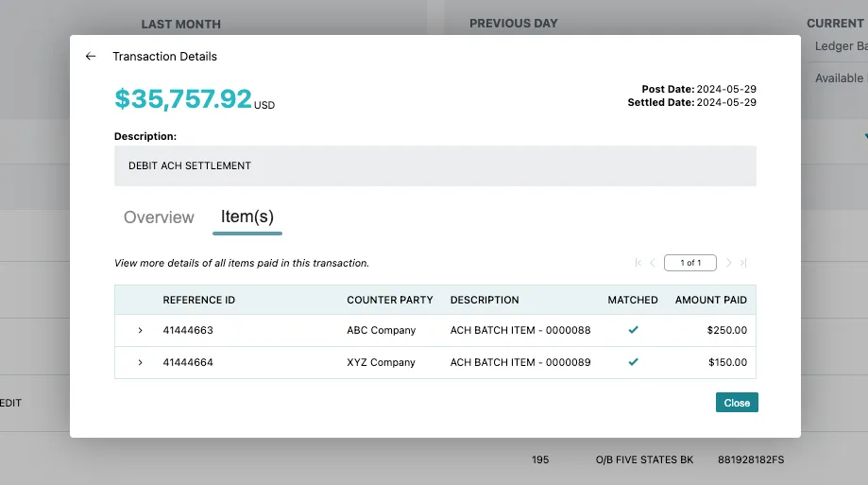Switch to the Overview tab

(x=159, y=217)
